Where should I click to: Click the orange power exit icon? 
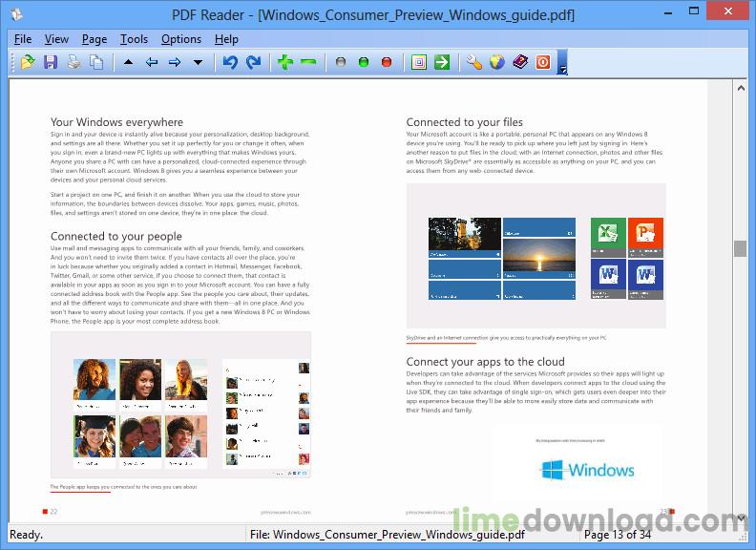[x=543, y=62]
